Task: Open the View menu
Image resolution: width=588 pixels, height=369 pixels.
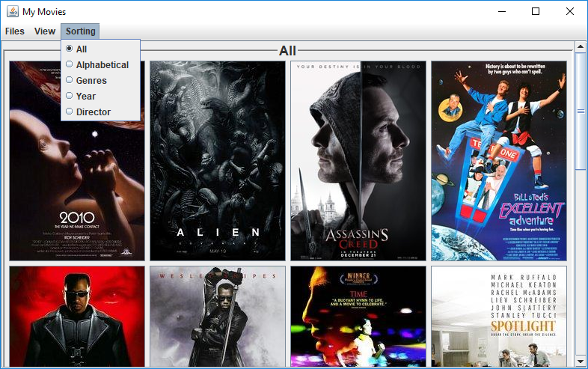Action: pyautogui.click(x=45, y=31)
